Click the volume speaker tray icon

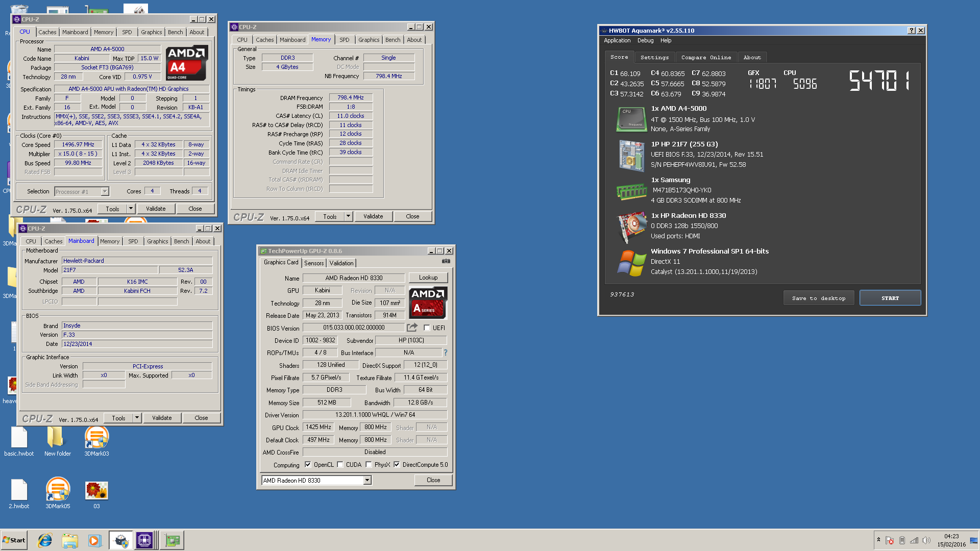click(x=926, y=540)
